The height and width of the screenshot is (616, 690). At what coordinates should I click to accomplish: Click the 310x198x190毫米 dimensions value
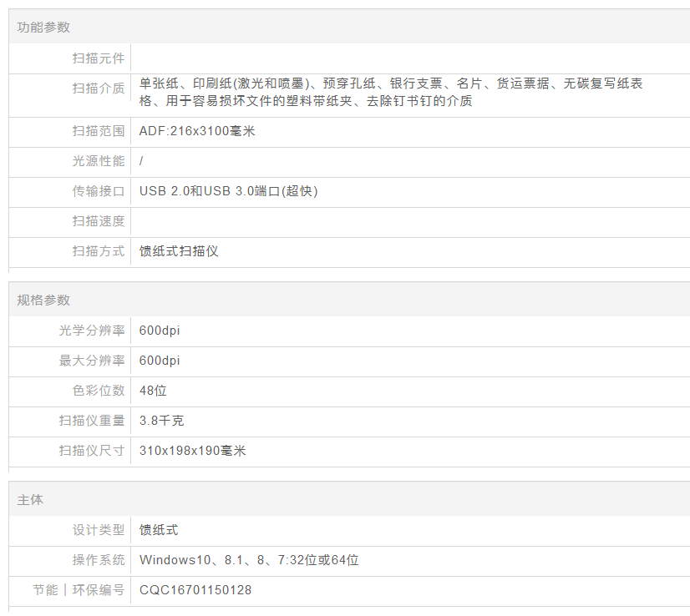pyautogui.click(x=192, y=451)
